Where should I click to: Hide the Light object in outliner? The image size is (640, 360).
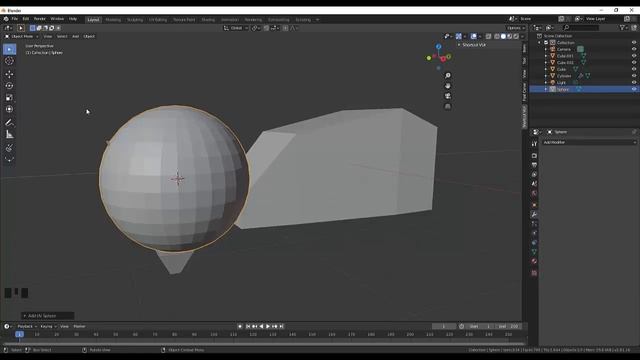pos(634,82)
